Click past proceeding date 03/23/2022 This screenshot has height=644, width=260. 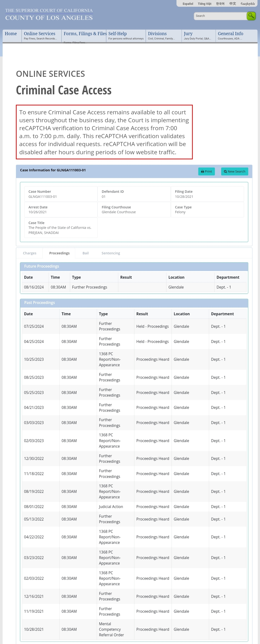34,558
